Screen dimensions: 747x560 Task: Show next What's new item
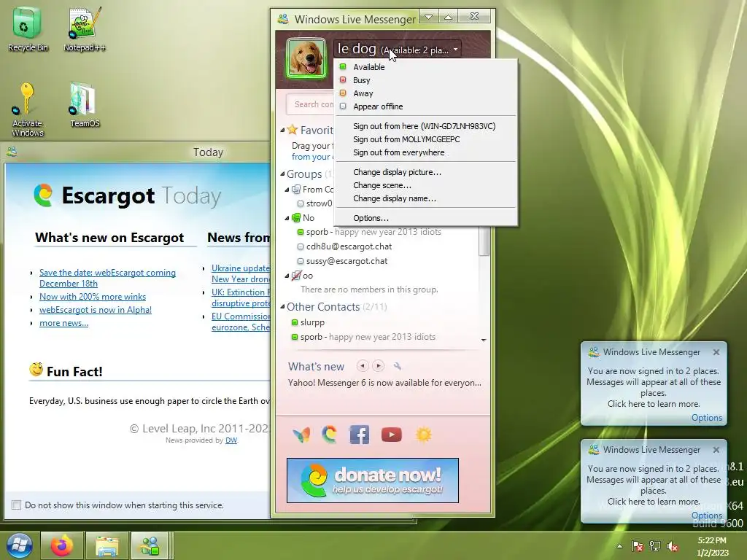tap(379, 366)
